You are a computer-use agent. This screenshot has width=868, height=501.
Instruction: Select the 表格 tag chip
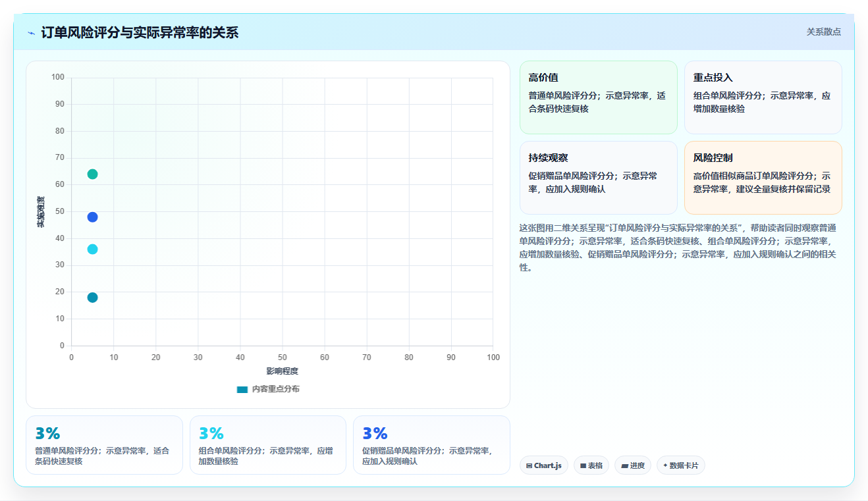pyautogui.click(x=591, y=465)
